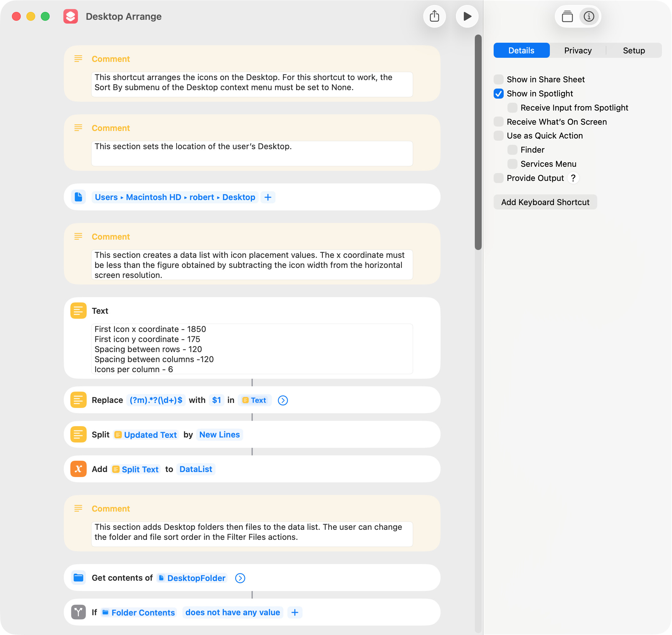The image size is (672, 635).
Task: Switch to the Setup tab
Action: tap(633, 51)
